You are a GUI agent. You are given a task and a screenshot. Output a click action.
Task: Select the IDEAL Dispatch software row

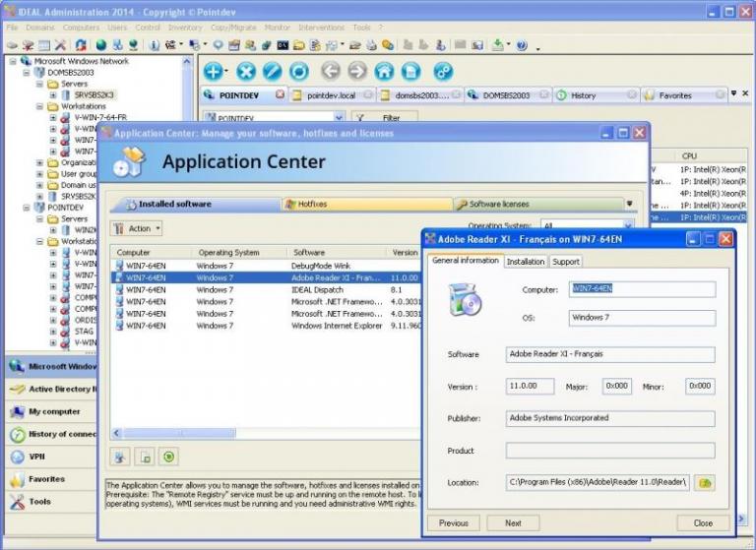(315, 290)
